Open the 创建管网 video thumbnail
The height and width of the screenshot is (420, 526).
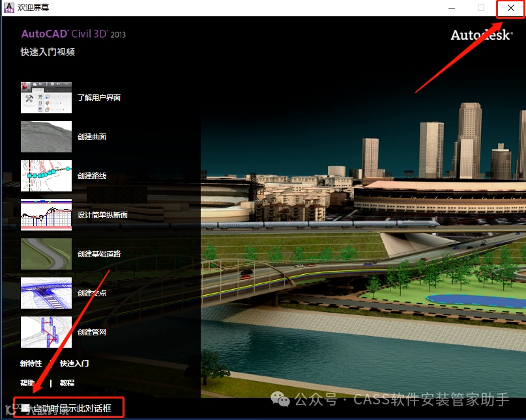[x=46, y=332]
